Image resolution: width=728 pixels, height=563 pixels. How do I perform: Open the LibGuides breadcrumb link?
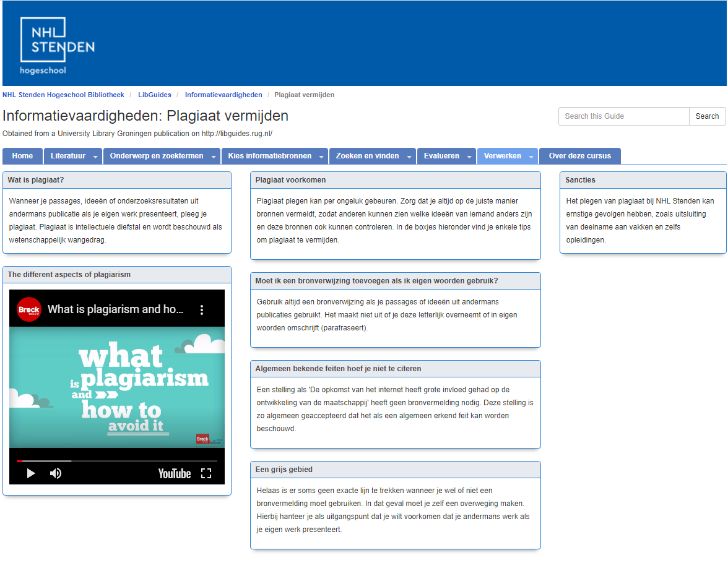[155, 95]
